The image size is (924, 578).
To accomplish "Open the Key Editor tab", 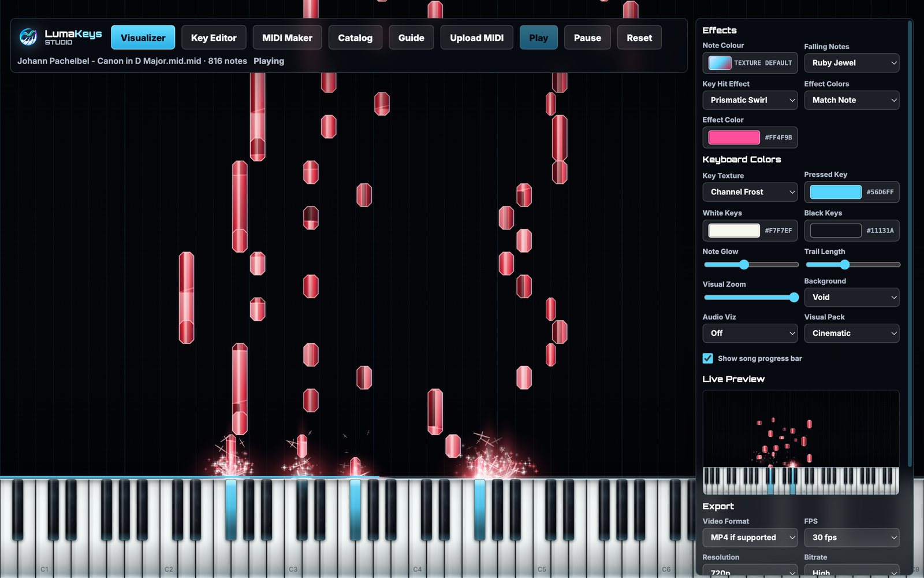I will 214,38.
